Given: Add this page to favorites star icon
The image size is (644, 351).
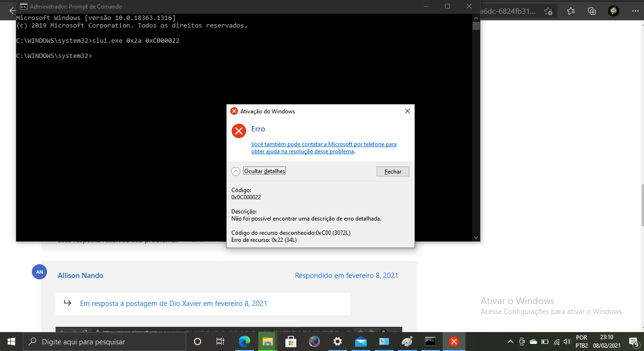Looking at the screenshot, I should click(x=548, y=11).
